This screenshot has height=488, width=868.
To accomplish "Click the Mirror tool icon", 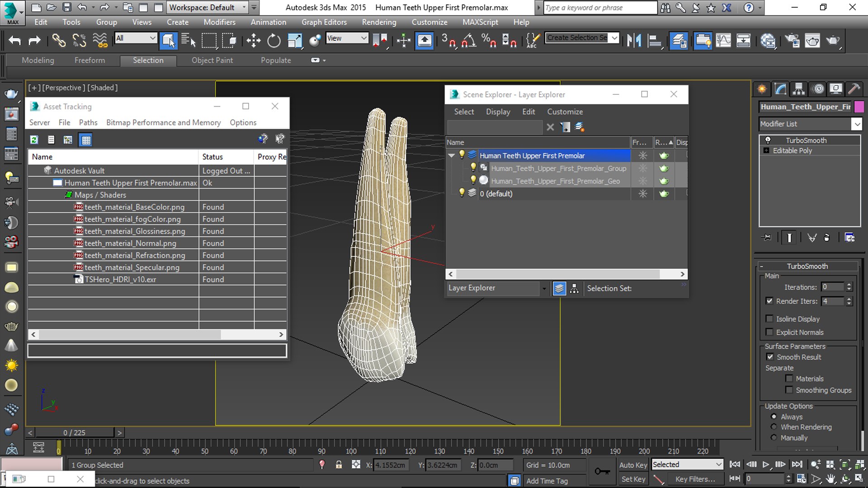I will tap(634, 41).
